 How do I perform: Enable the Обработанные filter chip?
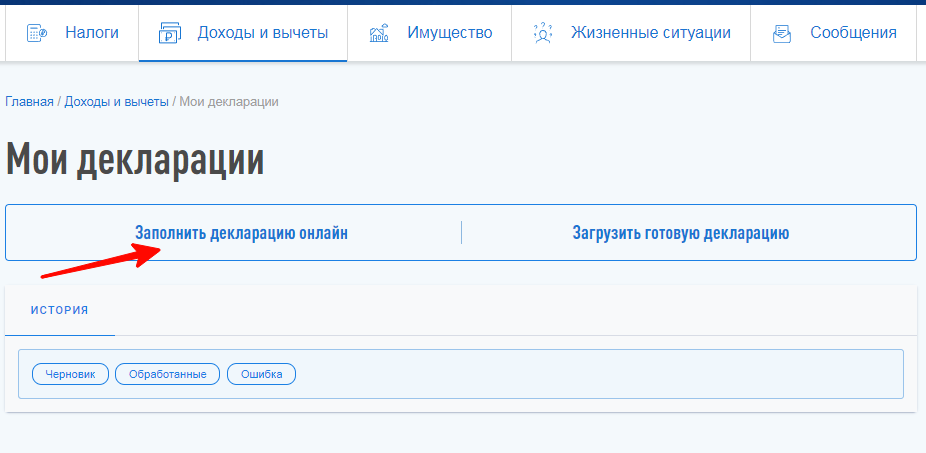coord(167,374)
